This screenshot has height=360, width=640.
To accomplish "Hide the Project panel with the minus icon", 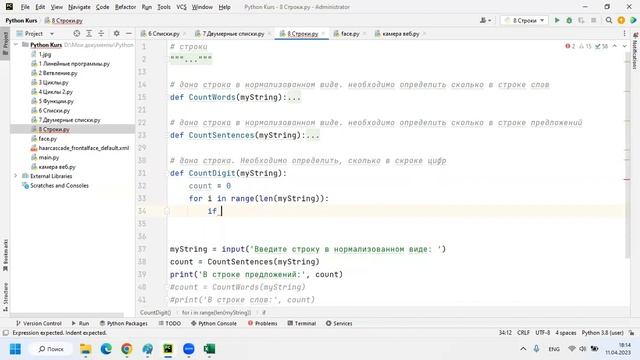I will pos(129,33).
